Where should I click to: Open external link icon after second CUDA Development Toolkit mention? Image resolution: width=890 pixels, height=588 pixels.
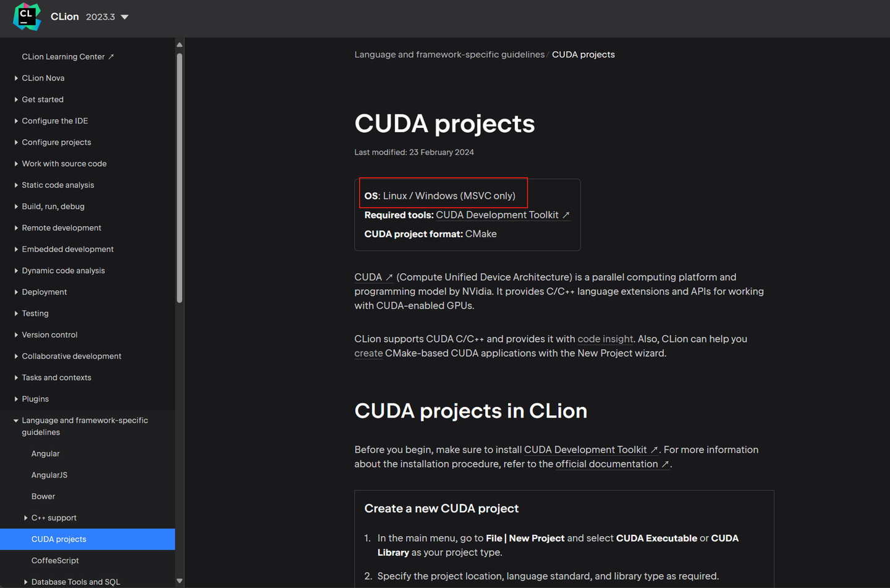point(655,449)
